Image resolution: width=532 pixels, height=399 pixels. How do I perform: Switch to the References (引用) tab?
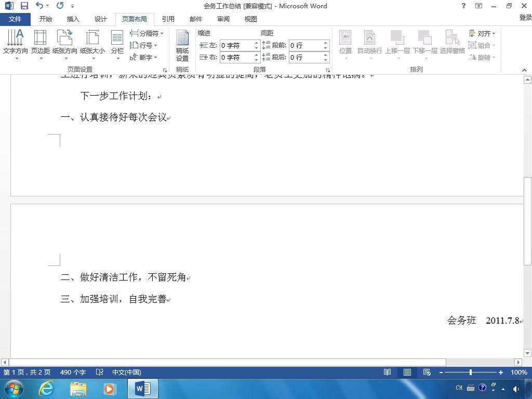[168, 19]
